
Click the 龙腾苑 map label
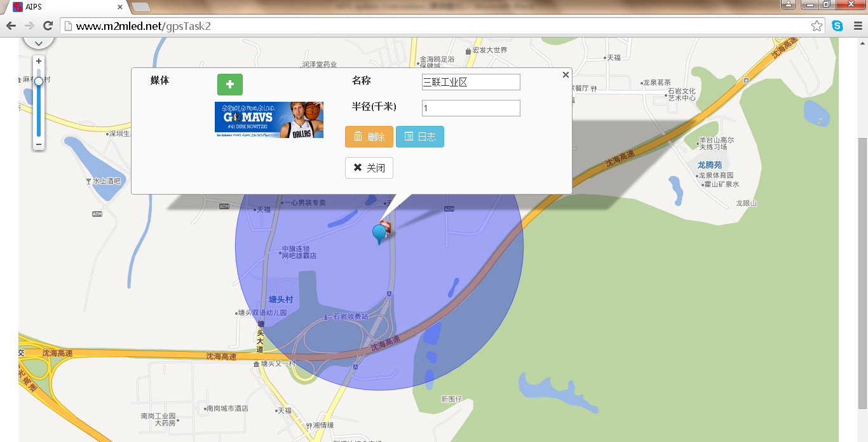pyautogui.click(x=709, y=165)
